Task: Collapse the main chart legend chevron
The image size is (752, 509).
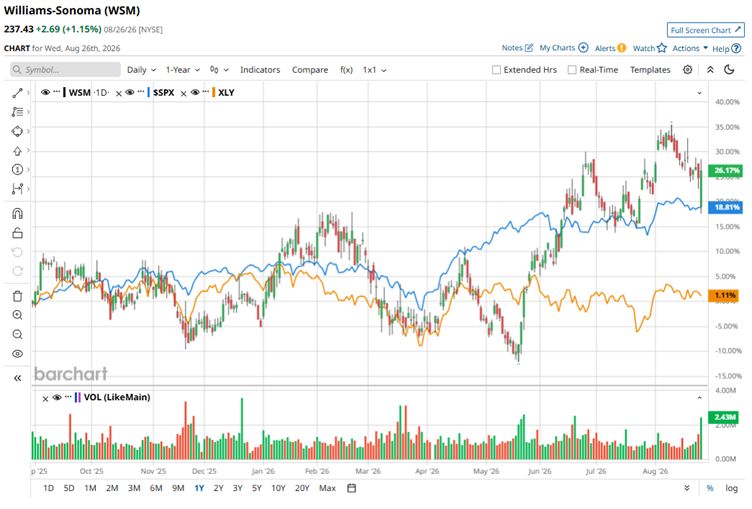Action: (x=699, y=93)
